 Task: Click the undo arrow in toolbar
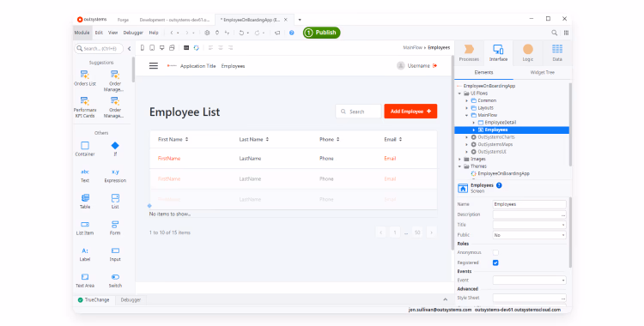(241, 33)
